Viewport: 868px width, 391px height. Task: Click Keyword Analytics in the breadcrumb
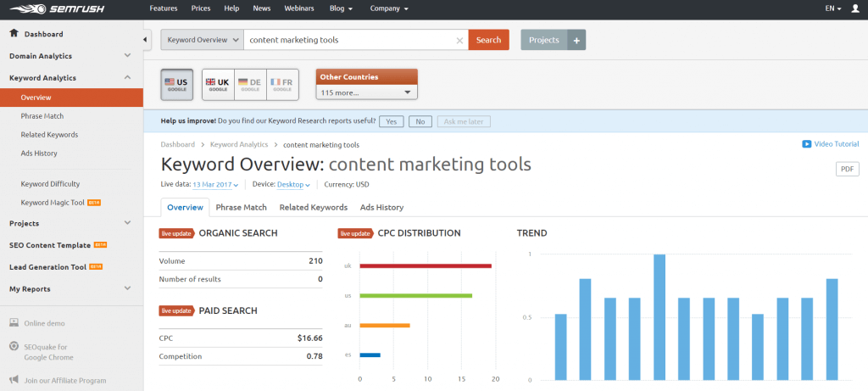click(x=238, y=144)
